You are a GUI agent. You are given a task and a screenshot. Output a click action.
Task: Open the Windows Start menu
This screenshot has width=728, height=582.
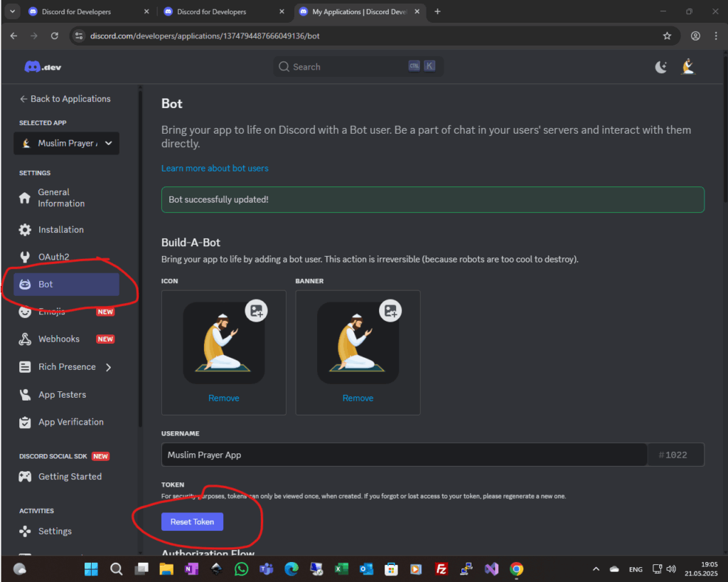coord(91,569)
